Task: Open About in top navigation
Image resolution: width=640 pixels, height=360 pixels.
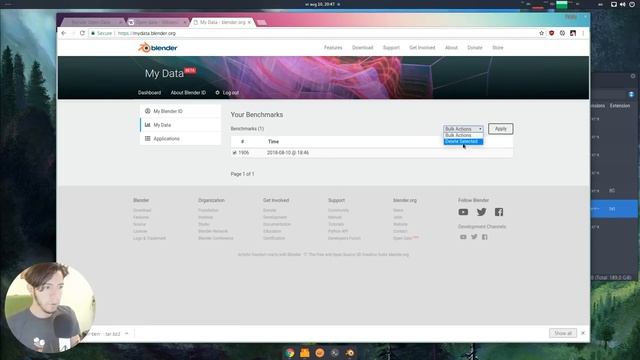Action: [x=451, y=48]
